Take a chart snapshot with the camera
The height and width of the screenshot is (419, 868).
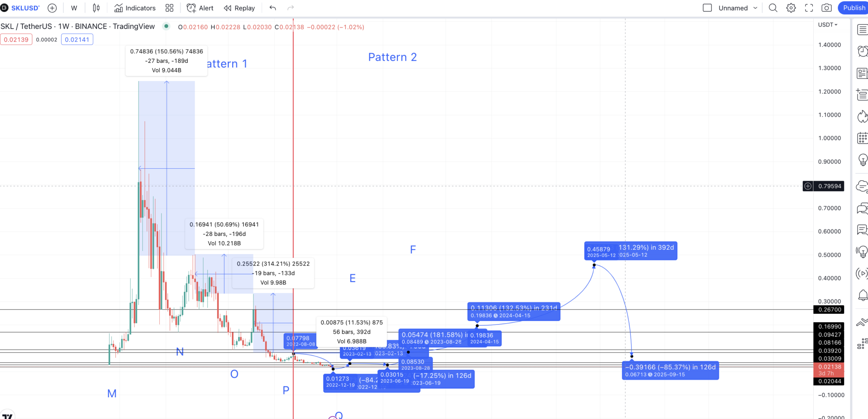826,8
